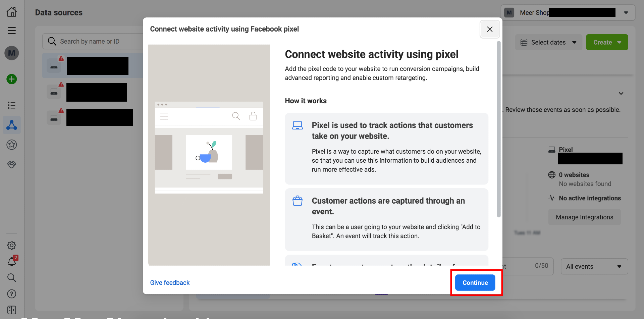644x319 pixels.
Task: Open notifications bell with 2 badge
Action: coord(12,261)
